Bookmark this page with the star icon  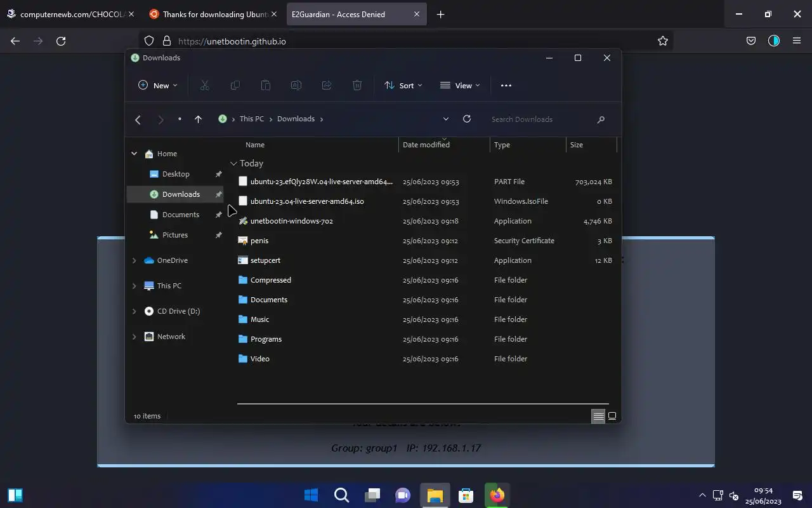[662, 41]
